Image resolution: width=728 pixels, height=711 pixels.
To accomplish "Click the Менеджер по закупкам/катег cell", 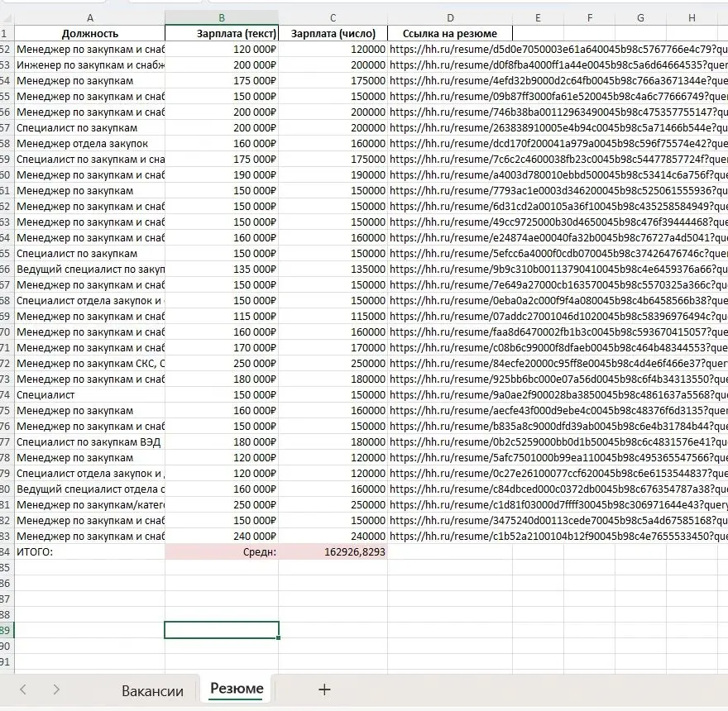I will [x=89, y=504].
